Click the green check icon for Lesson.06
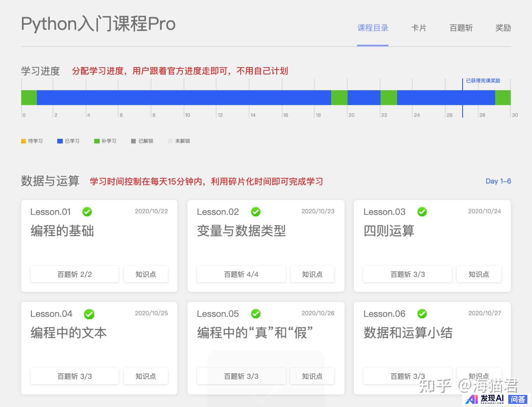The width and height of the screenshot is (532, 407). 422,314
